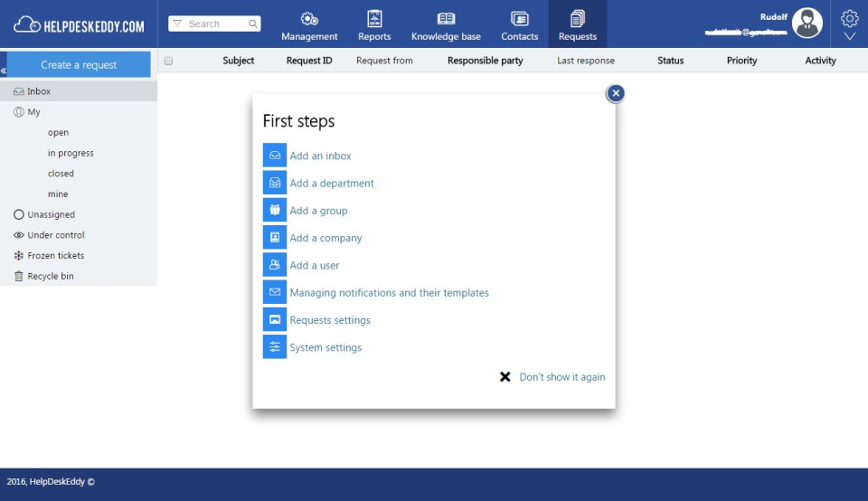The width and height of the screenshot is (868, 501).
Task: Expand the settings gear dropdown arrow
Action: (849, 37)
